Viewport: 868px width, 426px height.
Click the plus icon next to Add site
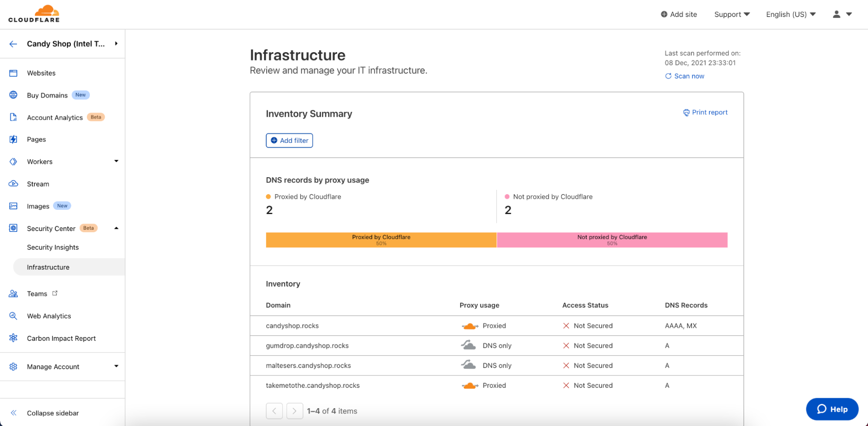664,14
